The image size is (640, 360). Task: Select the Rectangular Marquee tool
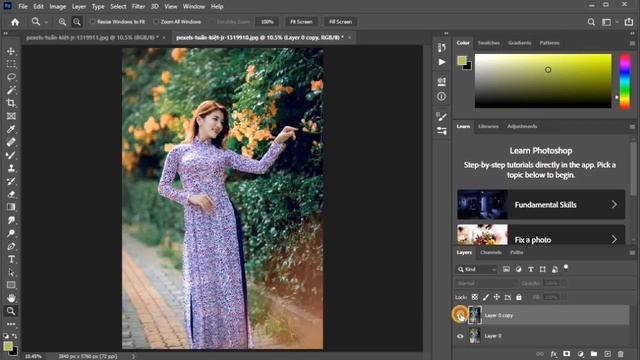click(11, 64)
